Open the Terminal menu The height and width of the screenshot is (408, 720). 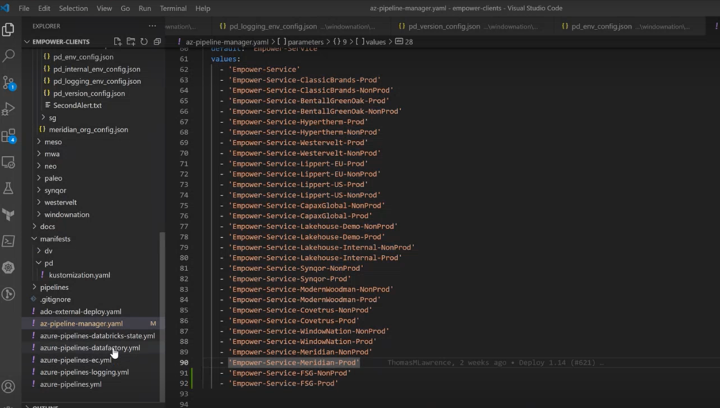point(173,8)
